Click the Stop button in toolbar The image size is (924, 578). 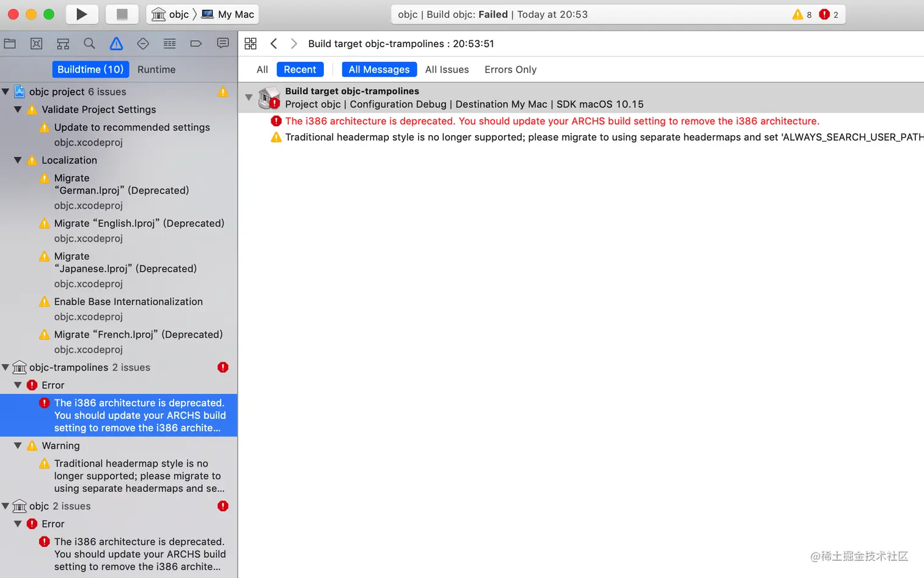(122, 14)
